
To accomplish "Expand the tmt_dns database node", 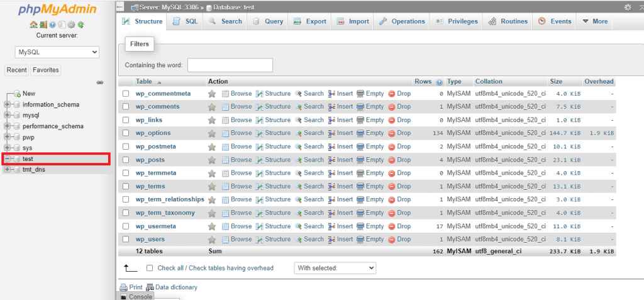I will tap(7, 169).
